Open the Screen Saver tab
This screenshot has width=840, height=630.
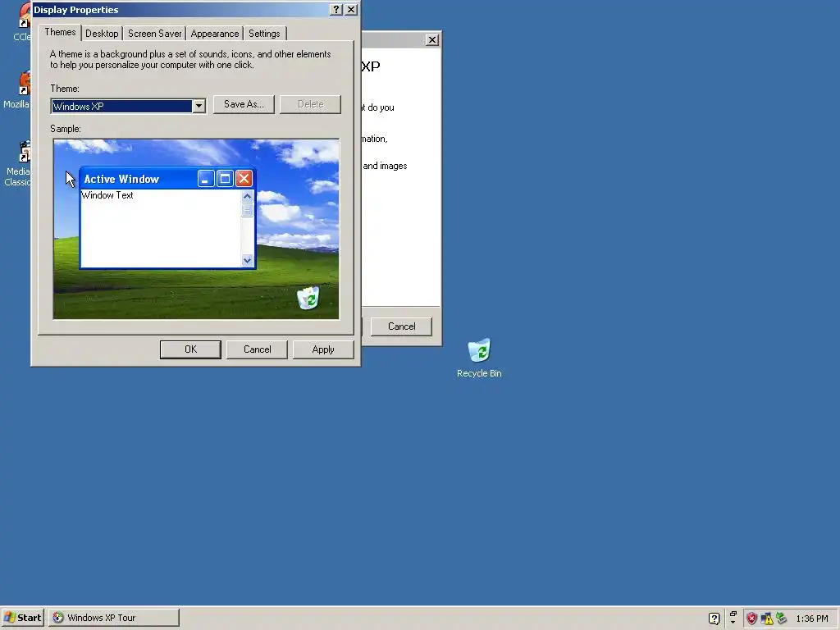pyautogui.click(x=154, y=33)
